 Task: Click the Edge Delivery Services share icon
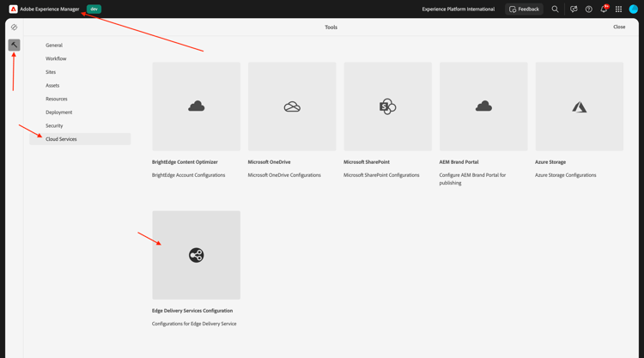pyautogui.click(x=197, y=255)
